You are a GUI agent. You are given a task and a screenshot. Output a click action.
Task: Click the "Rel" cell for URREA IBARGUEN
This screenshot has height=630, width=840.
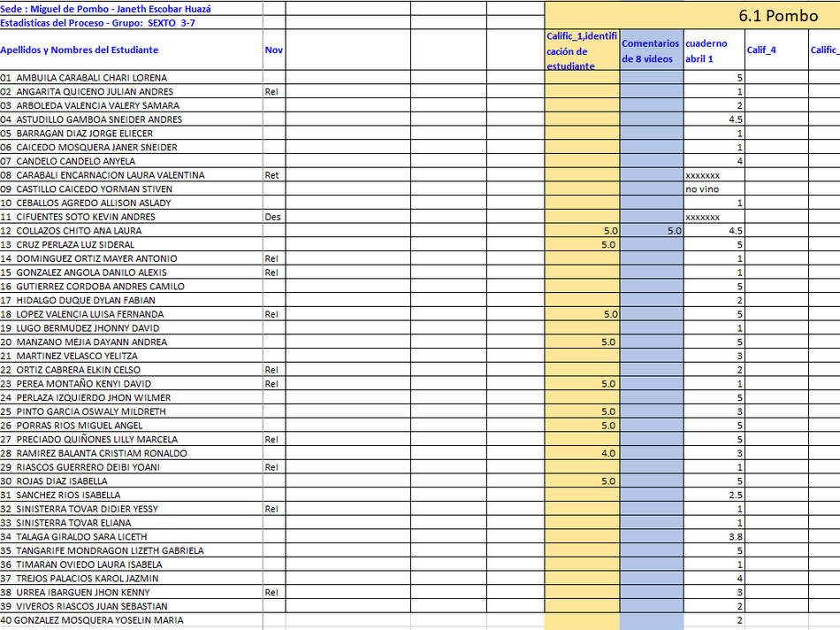[x=272, y=593]
